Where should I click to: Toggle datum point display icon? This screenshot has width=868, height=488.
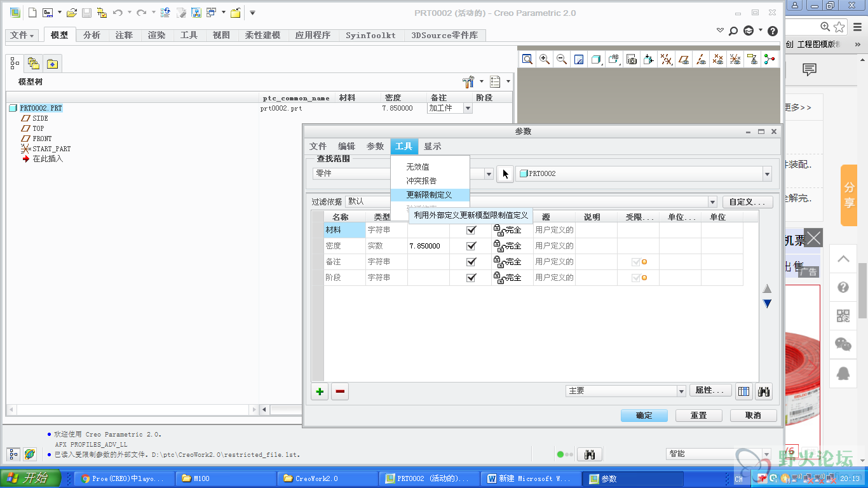[717, 59]
